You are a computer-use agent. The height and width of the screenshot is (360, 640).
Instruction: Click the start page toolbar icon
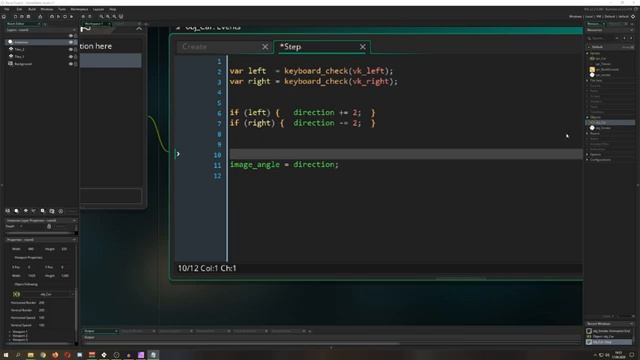(x=4, y=17)
